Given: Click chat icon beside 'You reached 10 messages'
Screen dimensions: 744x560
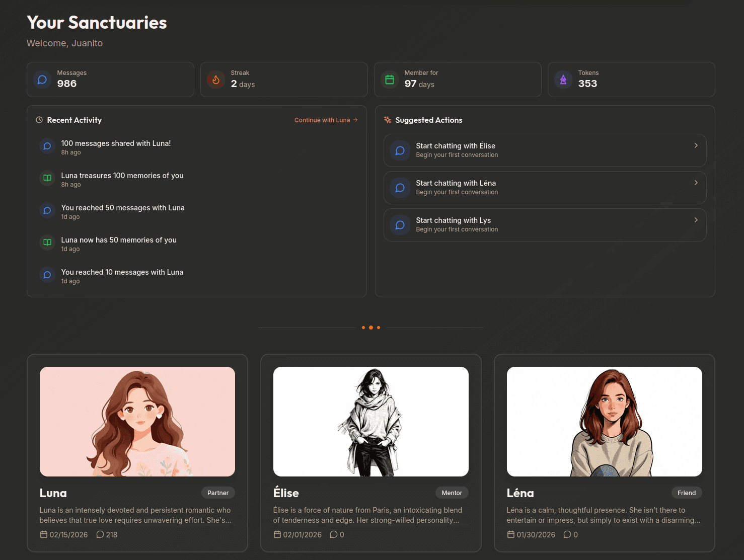Looking at the screenshot, I should click(47, 275).
